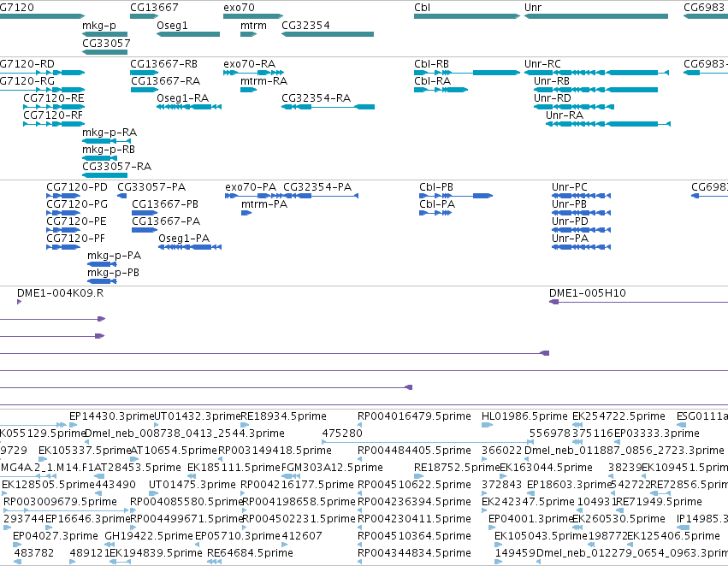This screenshot has height=566, width=728.
Task: Click transcript label CG7120-RE
Action: pyautogui.click(x=54, y=97)
